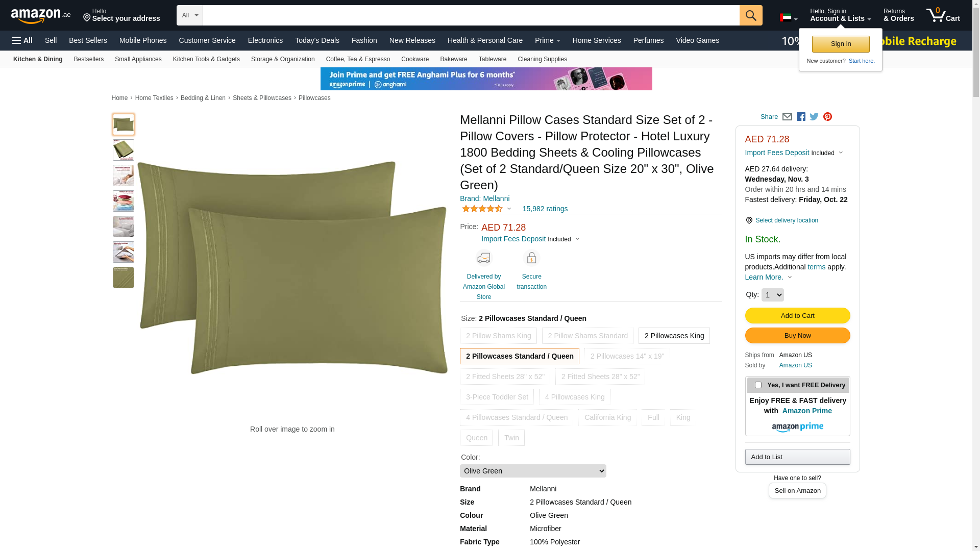Go to Amazon.ae home logo
Image resolution: width=980 pixels, height=551 pixels.
(41, 15)
